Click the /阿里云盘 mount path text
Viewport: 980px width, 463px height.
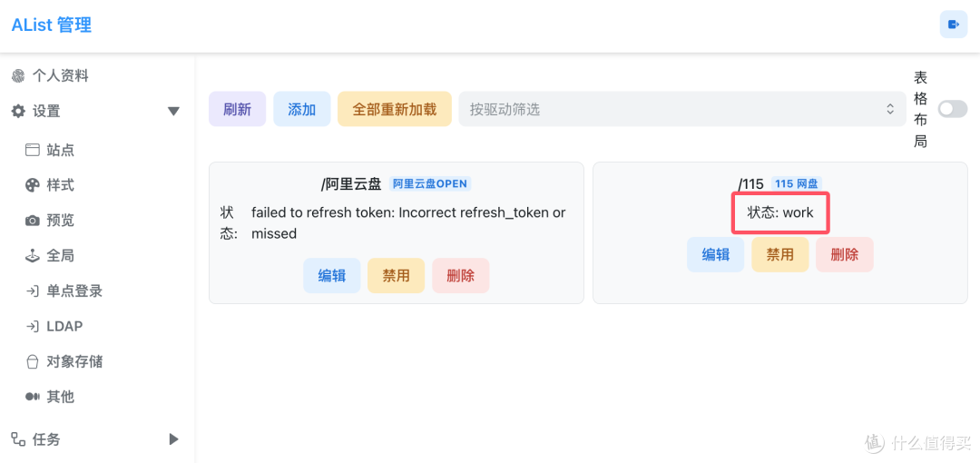(x=351, y=184)
